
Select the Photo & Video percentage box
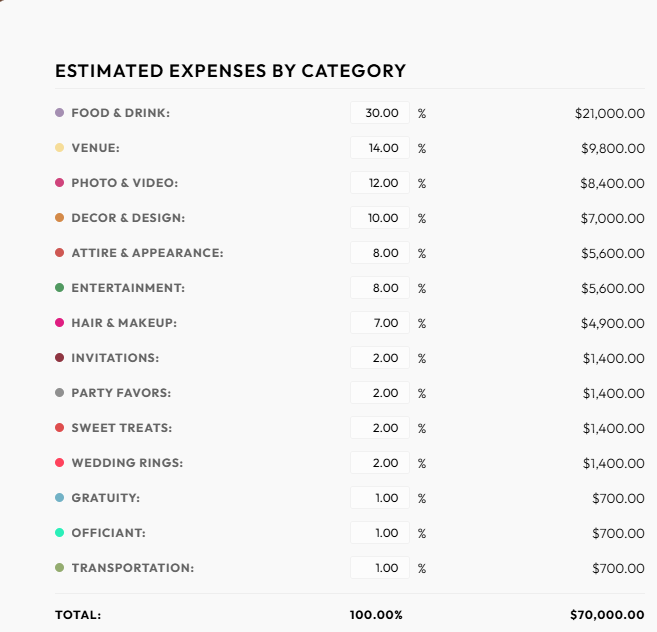pyautogui.click(x=380, y=183)
